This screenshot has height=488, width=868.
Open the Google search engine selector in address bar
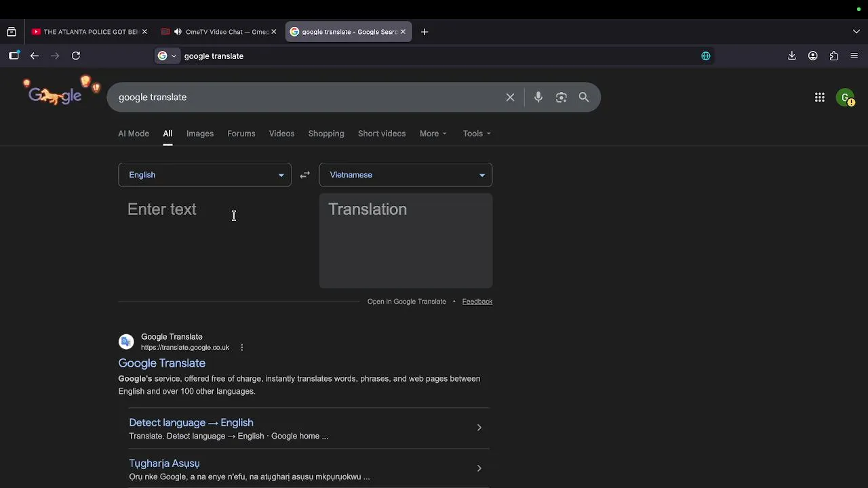167,56
